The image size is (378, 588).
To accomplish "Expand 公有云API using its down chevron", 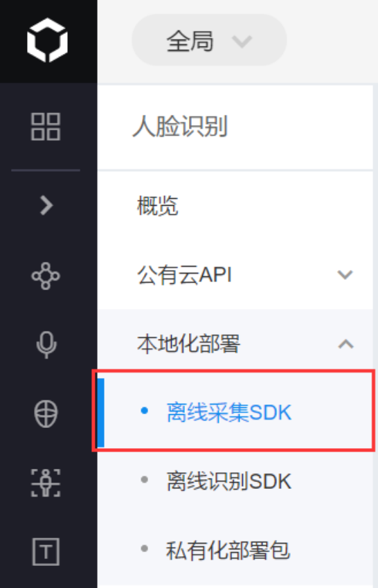I will (345, 274).
